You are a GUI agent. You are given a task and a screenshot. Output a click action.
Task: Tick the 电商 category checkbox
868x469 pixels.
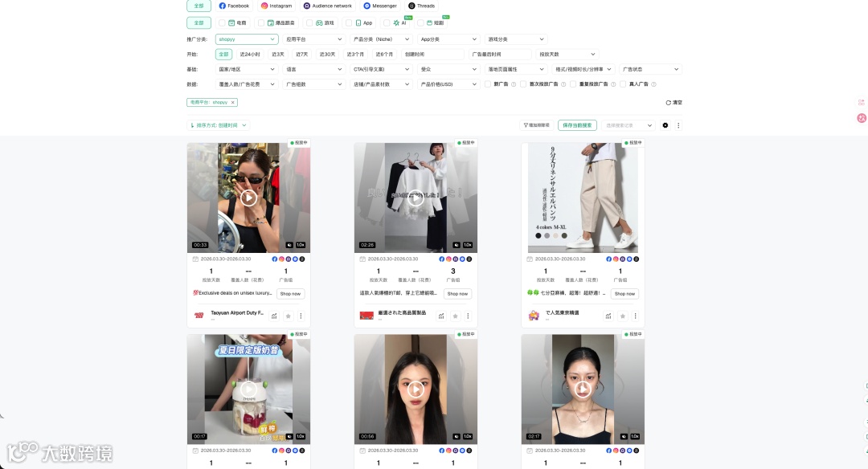pyautogui.click(x=222, y=22)
